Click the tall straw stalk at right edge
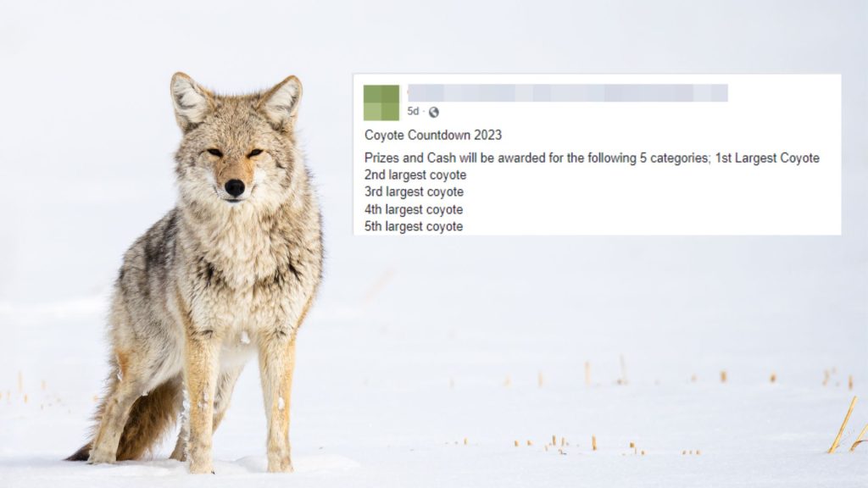The height and width of the screenshot is (488, 868). pyautogui.click(x=843, y=425)
